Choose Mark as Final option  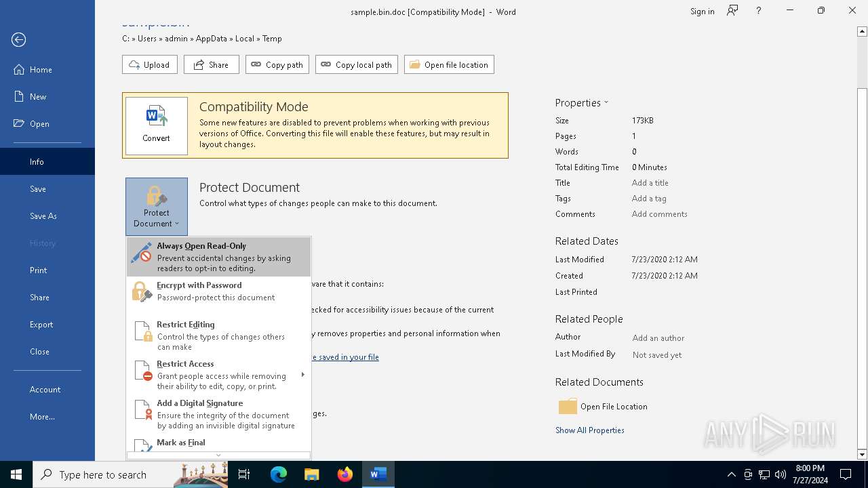pyautogui.click(x=218, y=444)
